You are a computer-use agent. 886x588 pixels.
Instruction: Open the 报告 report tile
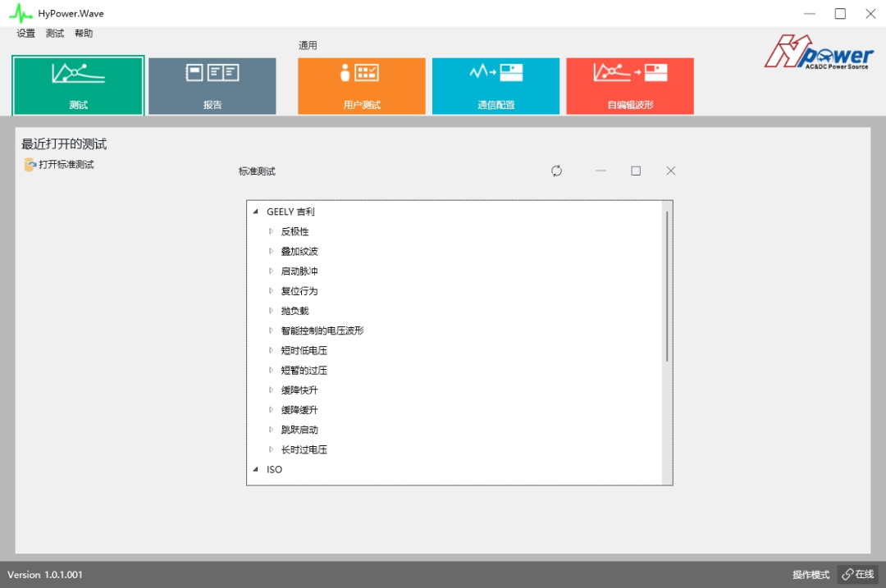212,86
